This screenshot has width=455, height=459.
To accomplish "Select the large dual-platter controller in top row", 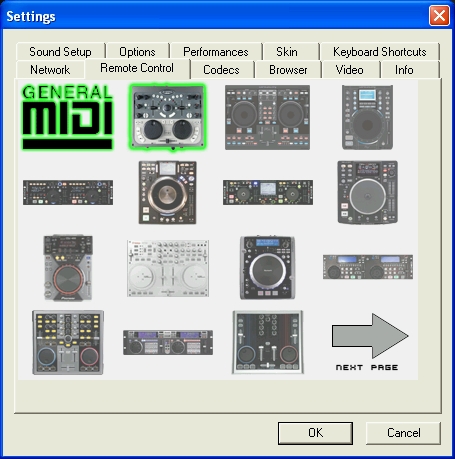I will [267, 117].
